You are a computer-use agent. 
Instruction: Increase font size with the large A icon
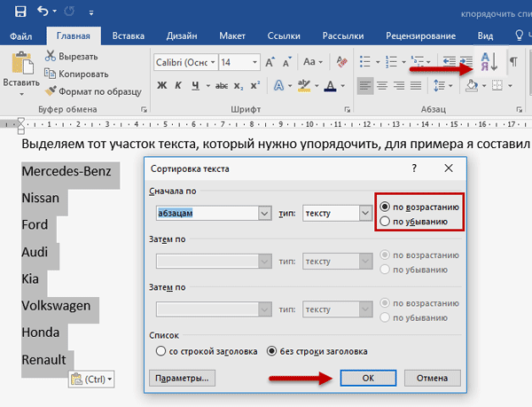pyautogui.click(x=270, y=62)
